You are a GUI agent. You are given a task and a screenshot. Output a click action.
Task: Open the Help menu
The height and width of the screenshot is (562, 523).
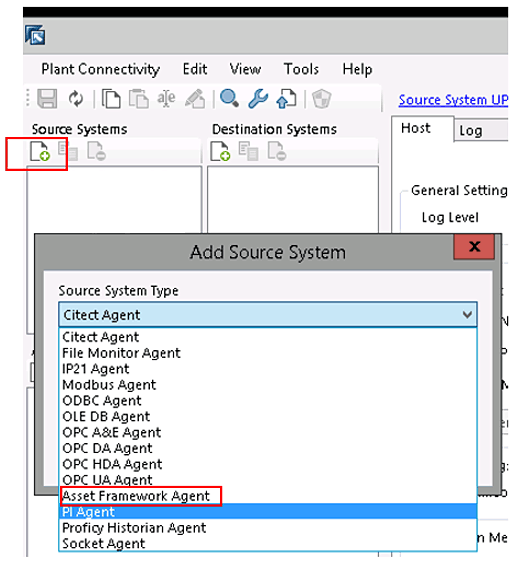[357, 69]
